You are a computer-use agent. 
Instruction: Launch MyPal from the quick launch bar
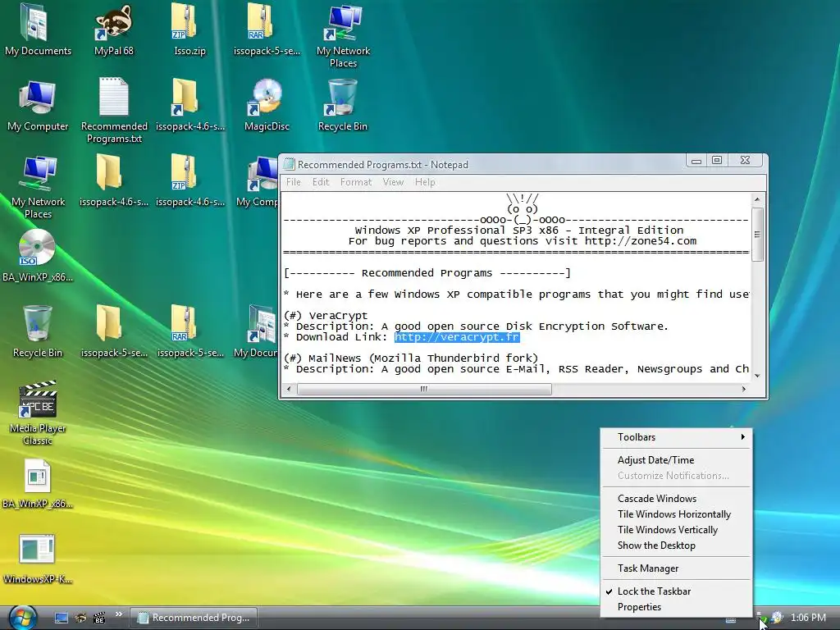(x=80, y=618)
